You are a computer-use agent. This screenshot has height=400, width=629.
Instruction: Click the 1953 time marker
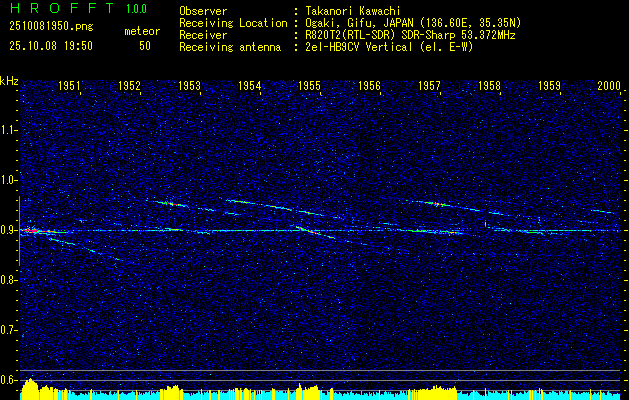pos(189,85)
